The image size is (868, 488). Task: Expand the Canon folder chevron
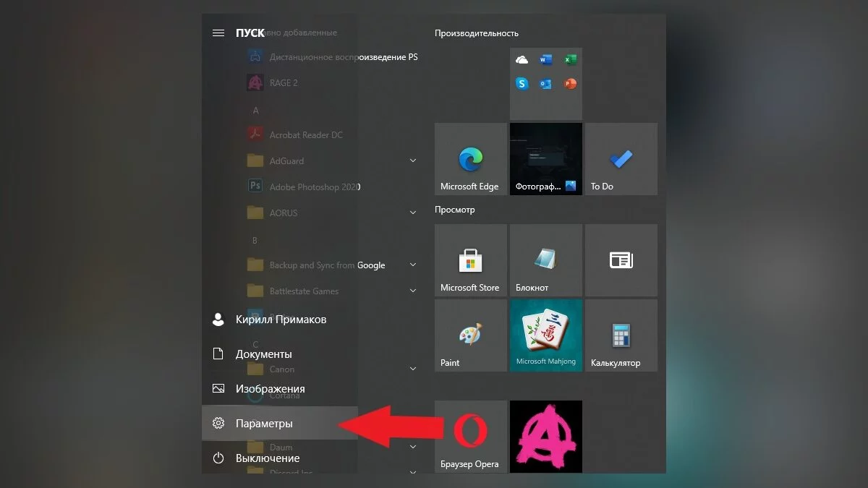(x=413, y=369)
